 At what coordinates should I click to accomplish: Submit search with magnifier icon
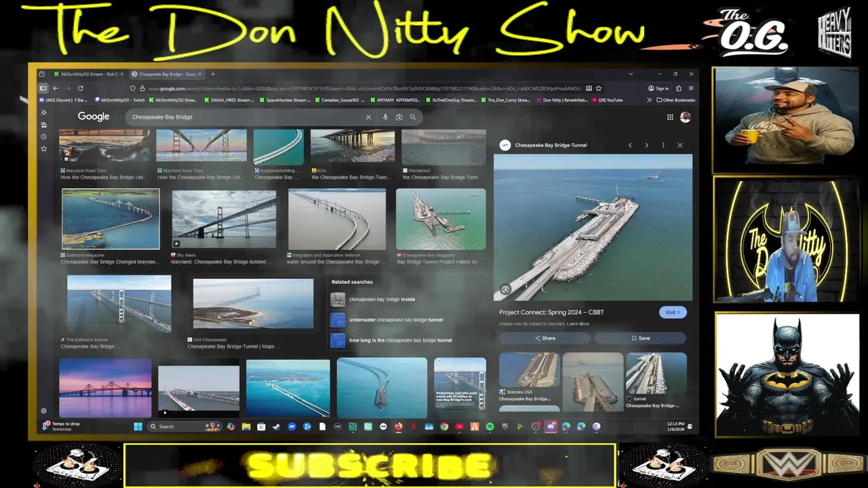(412, 117)
